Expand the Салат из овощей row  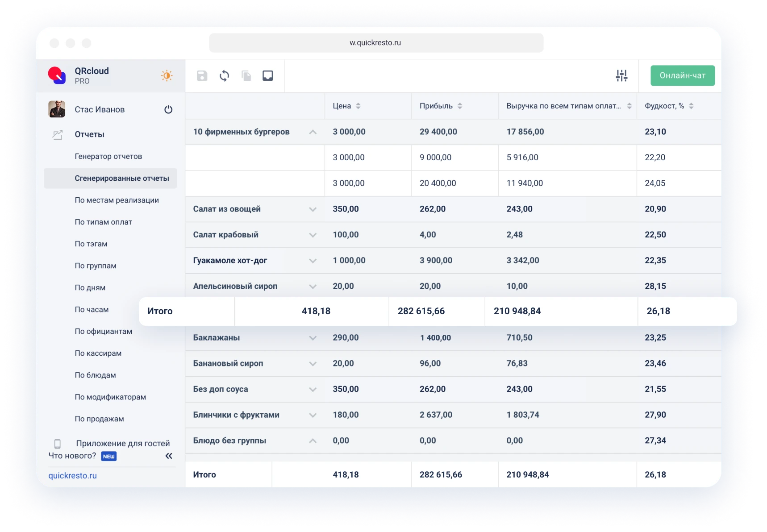tap(313, 209)
